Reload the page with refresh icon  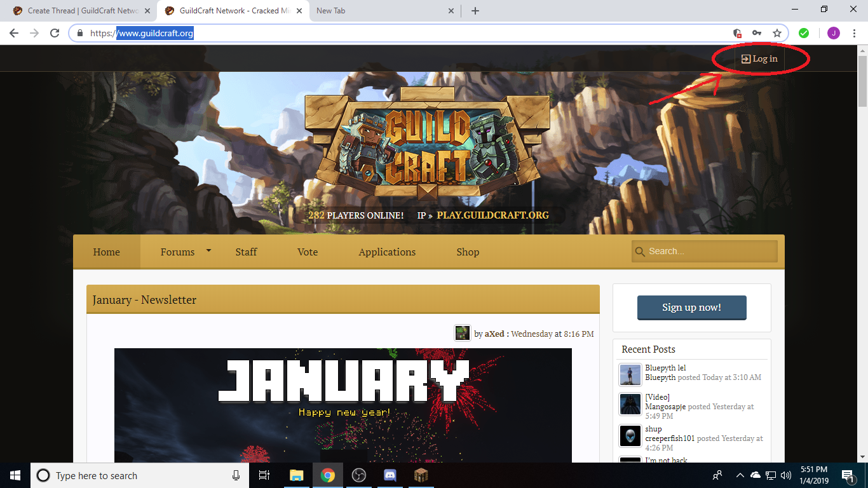[x=55, y=33]
